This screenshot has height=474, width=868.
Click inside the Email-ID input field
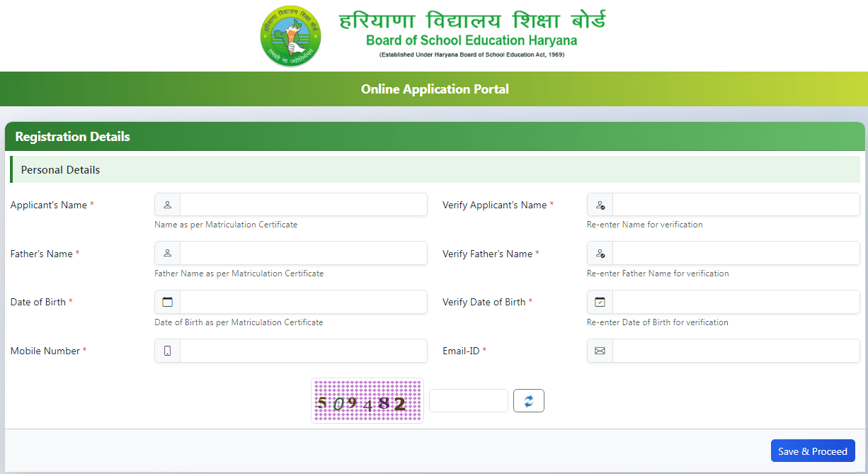click(x=736, y=350)
